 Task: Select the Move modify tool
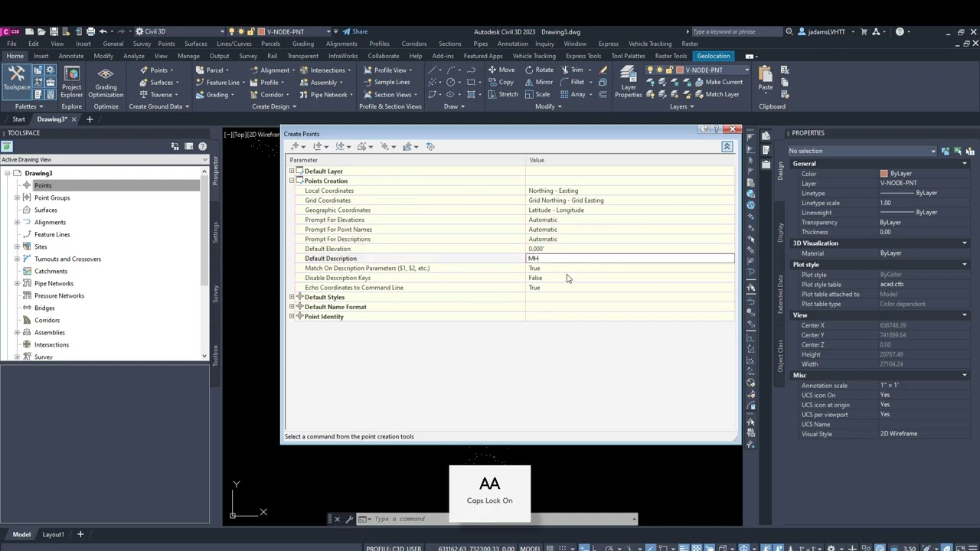pos(501,70)
